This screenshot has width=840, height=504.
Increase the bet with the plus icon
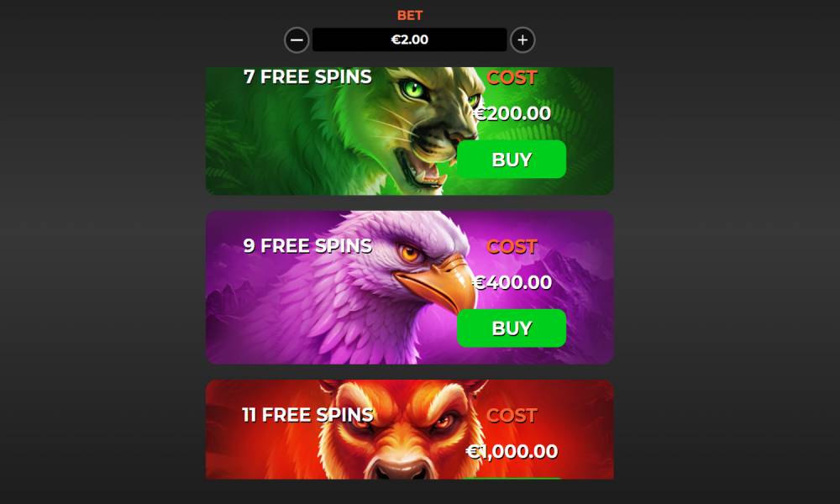(x=522, y=40)
